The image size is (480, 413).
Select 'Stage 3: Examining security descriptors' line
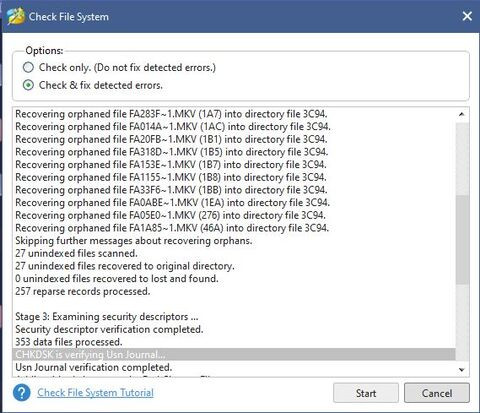(107, 317)
